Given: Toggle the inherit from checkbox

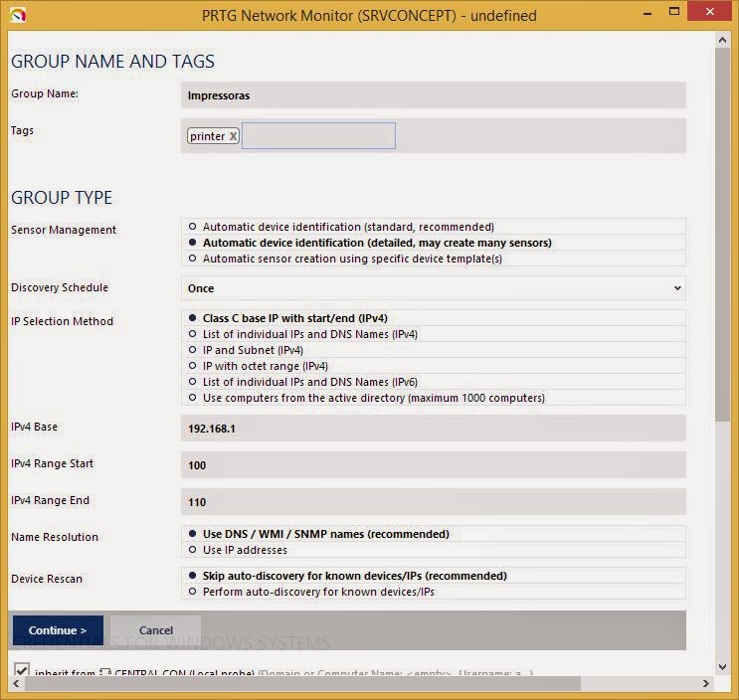Looking at the screenshot, I should tap(22, 669).
